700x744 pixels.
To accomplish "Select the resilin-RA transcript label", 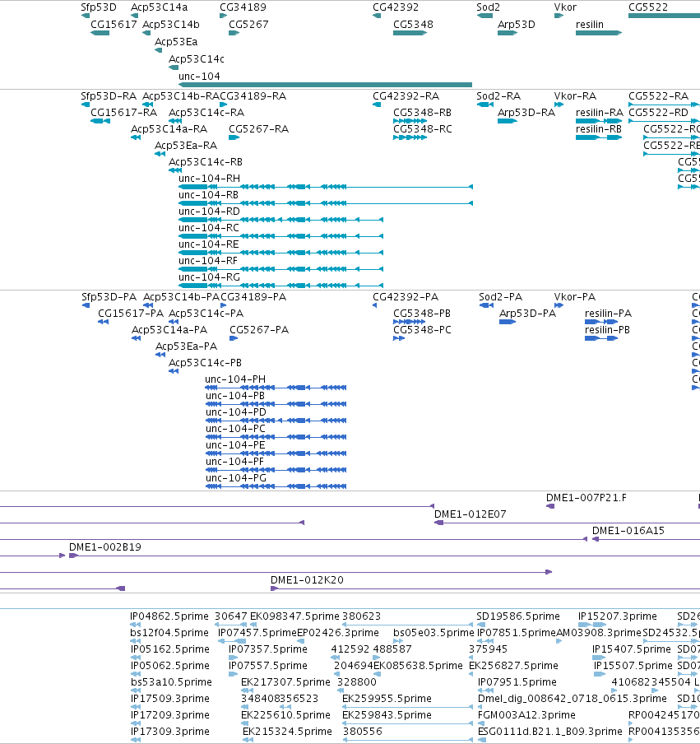I will tap(600, 113).
